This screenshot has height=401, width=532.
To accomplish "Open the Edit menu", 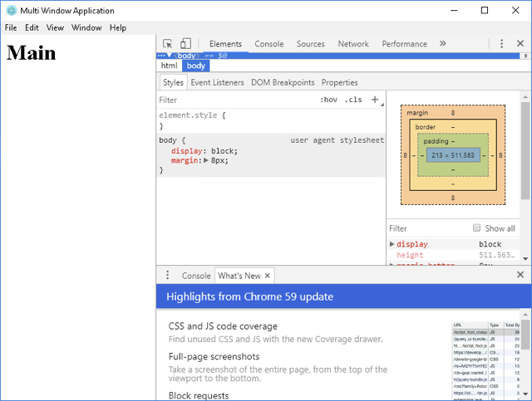I will coord(32,27).
